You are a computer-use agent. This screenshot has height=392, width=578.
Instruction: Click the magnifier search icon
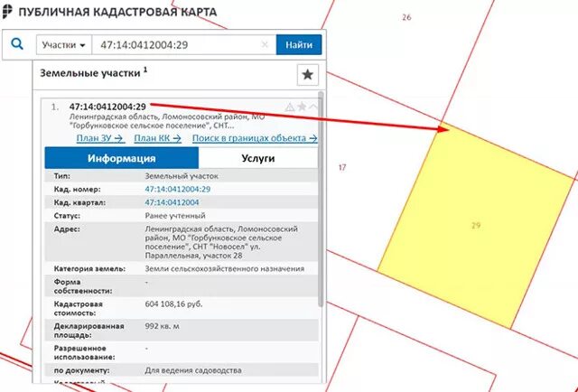[17, 44]
